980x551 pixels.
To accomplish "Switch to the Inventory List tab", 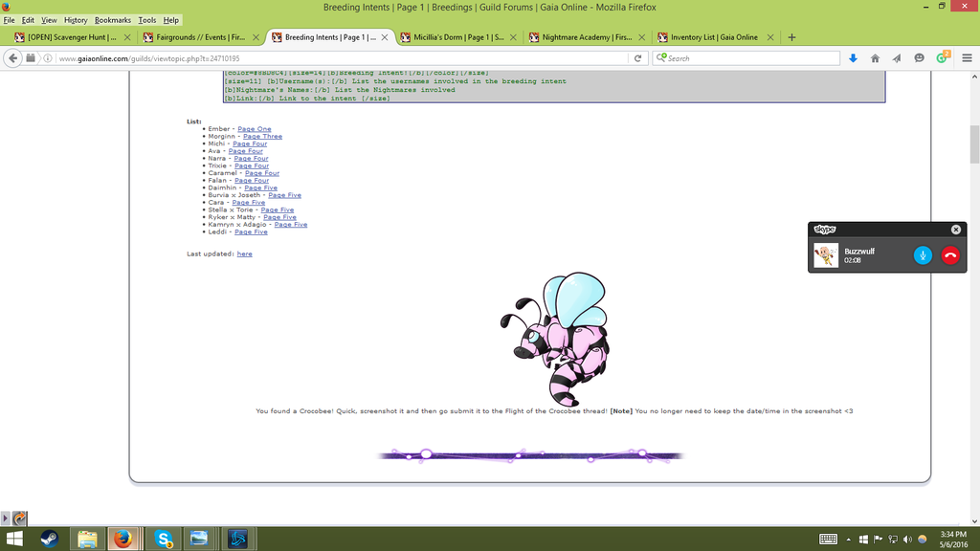I will click(714, 37).
